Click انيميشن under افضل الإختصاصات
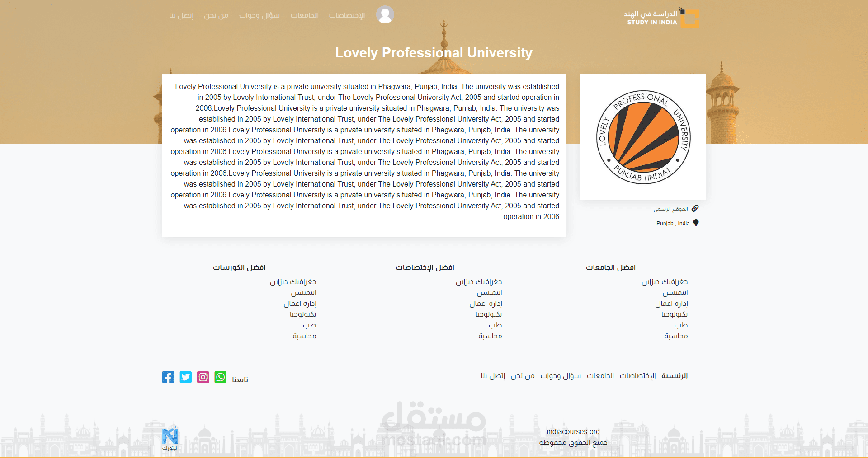 [x=490, y=293]
